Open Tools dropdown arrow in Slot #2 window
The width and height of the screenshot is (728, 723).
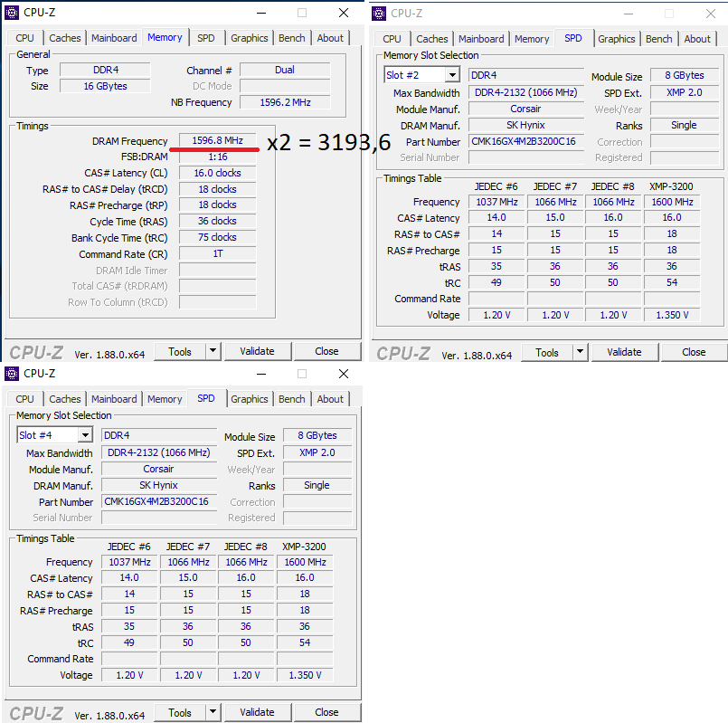coord(581,352)
